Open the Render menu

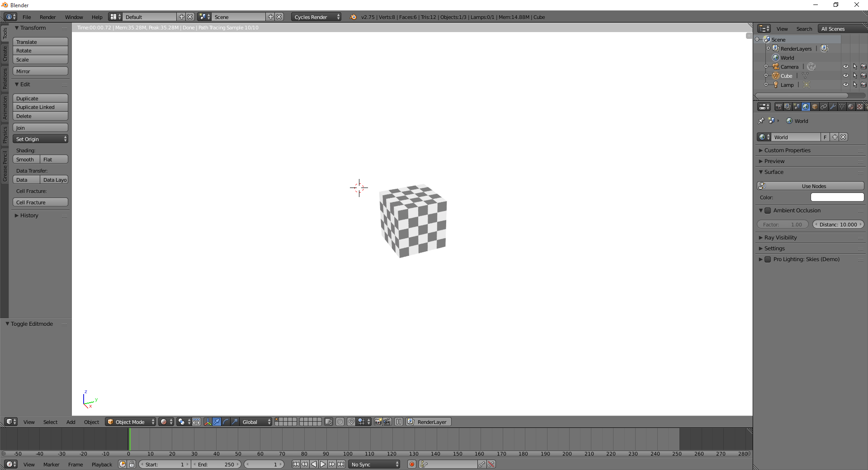coord(47,17)
